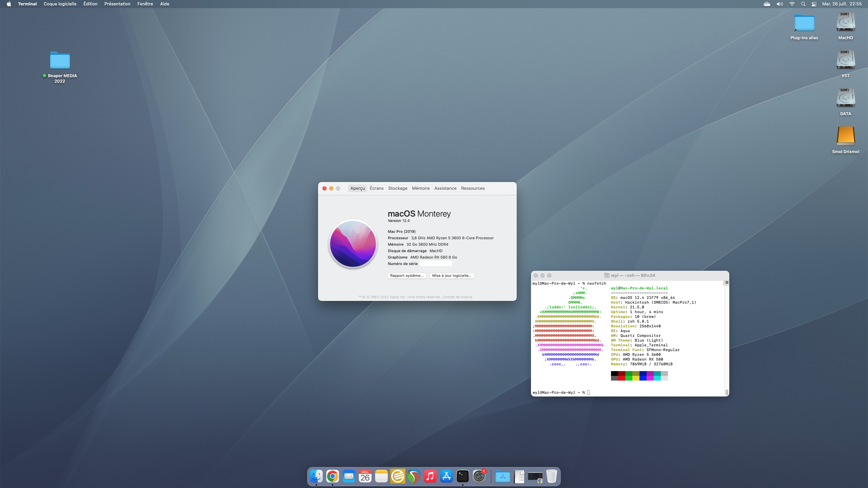Click the Rapport système… button
The image size is (868, 488).
[x=407, y=276]
